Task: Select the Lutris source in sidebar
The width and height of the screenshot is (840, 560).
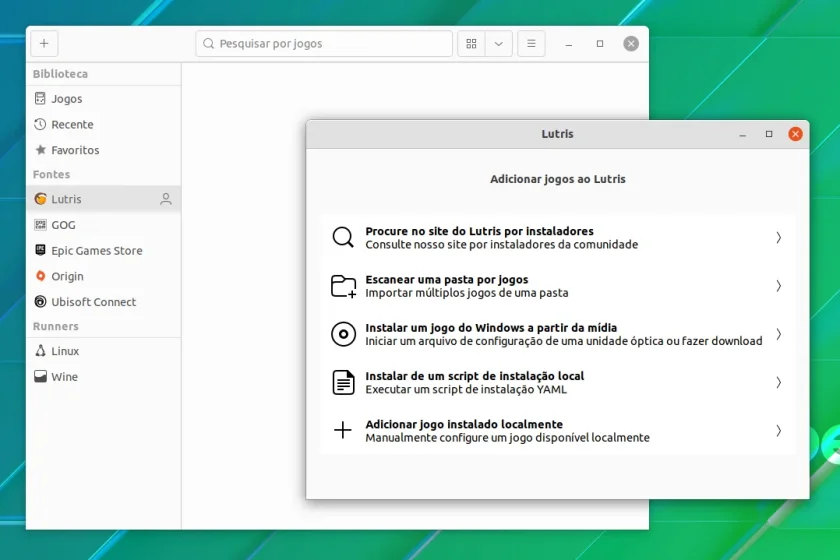Action: pyautogui.click(x=103, y=199)
